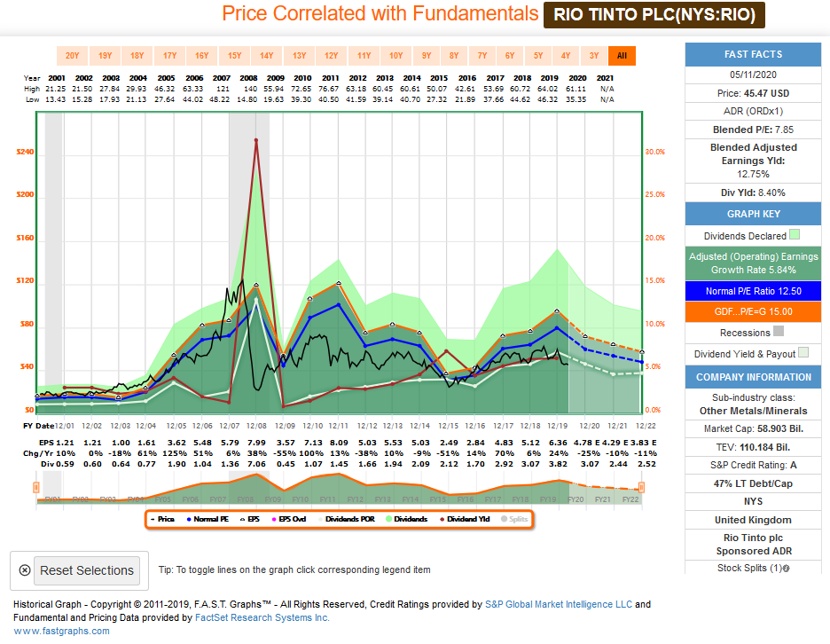Screen dimensions: 830x644
Task: Select the 19Y time range tab
Action: [x=105, y=56]
